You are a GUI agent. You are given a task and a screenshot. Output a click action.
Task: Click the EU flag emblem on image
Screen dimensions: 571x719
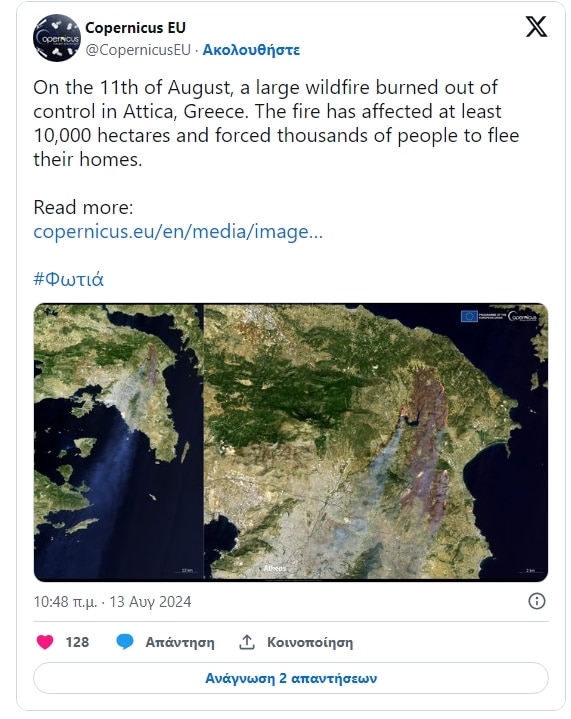469,316
